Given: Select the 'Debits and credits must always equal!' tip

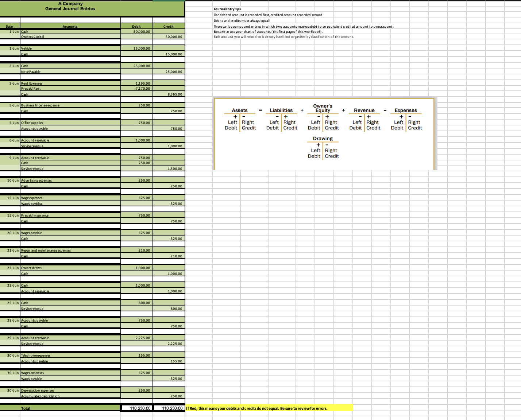Looking at the screenshot, I should (242, 21).
